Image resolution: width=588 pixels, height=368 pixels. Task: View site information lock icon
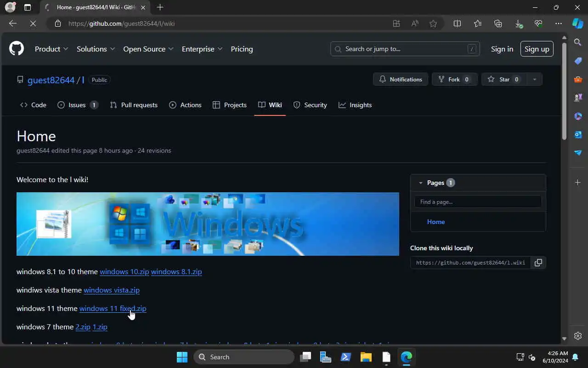(58, 23)
